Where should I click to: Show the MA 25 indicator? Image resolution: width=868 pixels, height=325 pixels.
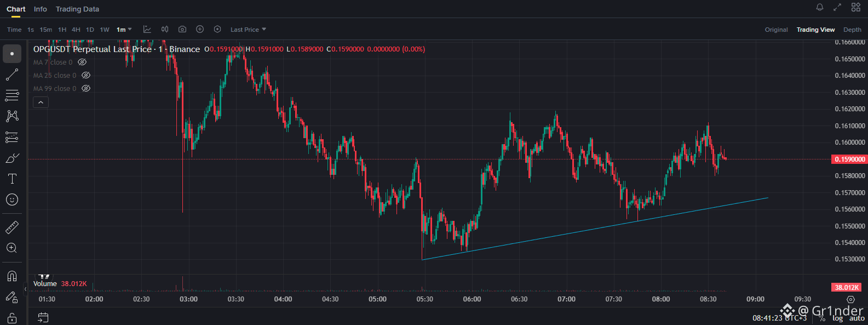tap(86, 76)
